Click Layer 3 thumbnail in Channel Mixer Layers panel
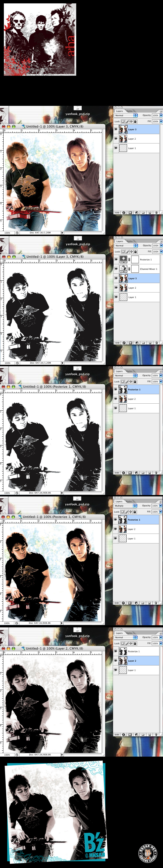Screen dimensions: 163x868 (x=124, y=278)
